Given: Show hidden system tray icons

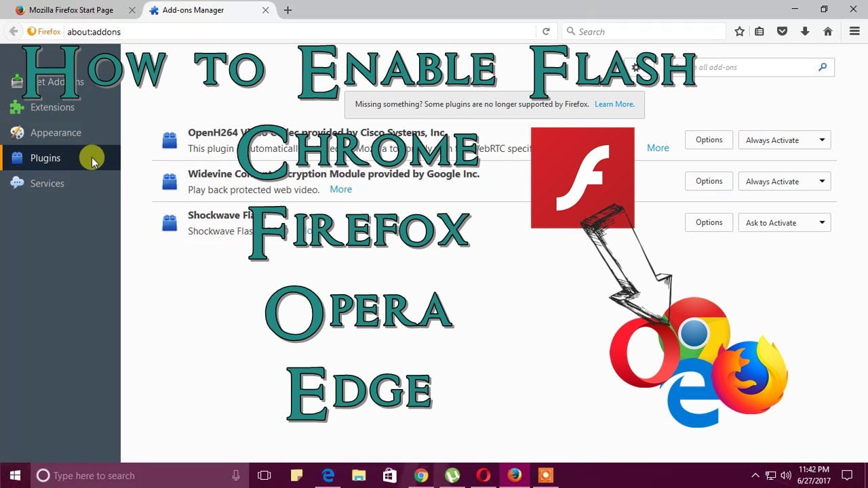Looking at the screenshot, I should coord(755,475).
